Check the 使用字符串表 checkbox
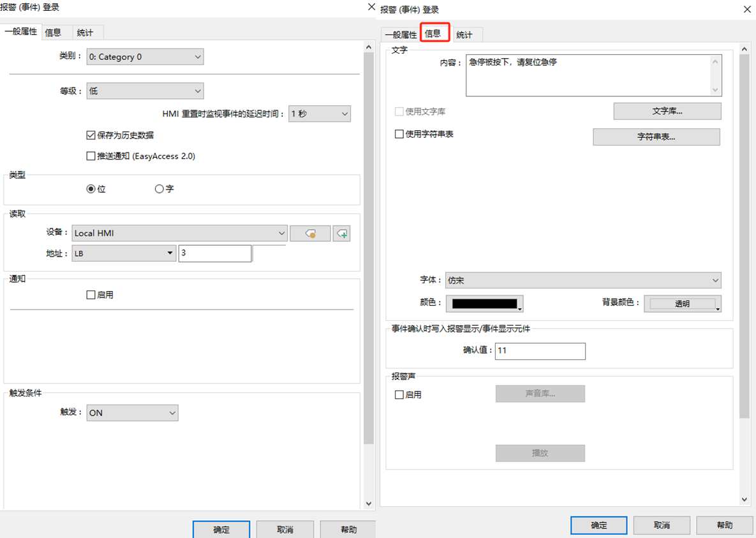Screen dimensions: 756x538 (399, 134)
